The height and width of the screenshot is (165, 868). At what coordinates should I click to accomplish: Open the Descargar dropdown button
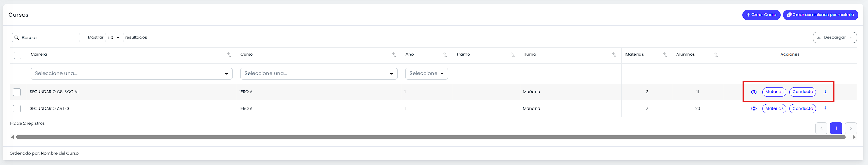coord(835,37)
